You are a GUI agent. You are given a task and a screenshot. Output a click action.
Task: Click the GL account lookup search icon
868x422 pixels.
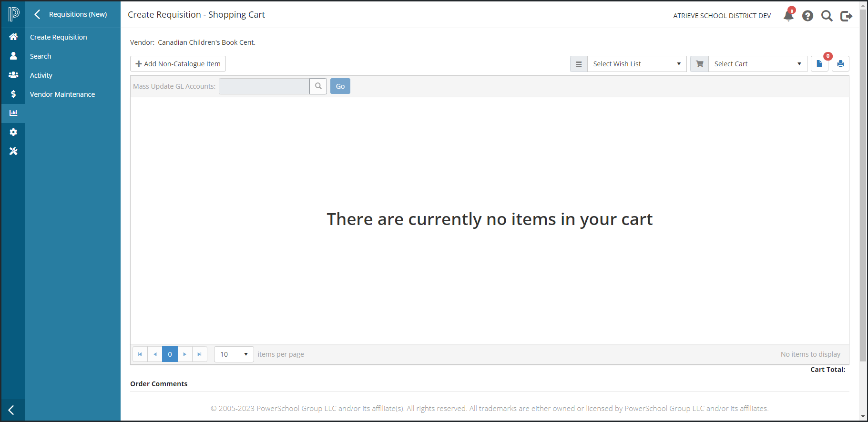pyautogui.click(x=318, y=86)
